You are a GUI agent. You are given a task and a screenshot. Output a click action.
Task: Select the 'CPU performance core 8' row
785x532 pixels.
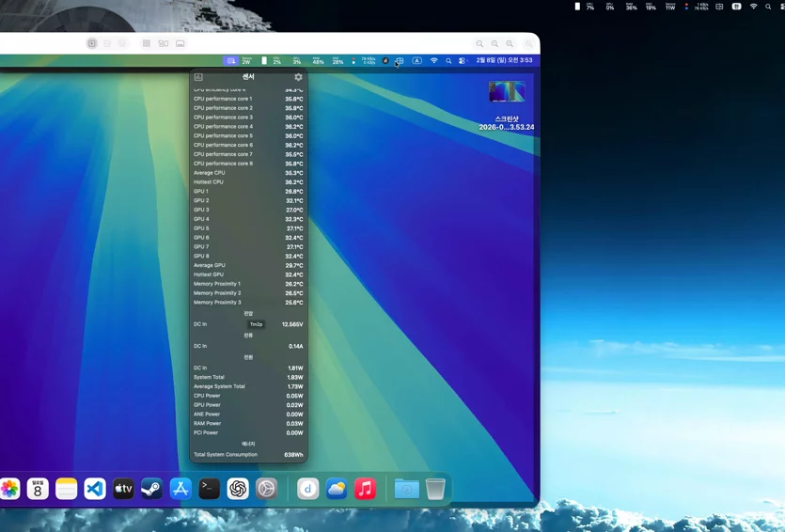coord(248,164)
